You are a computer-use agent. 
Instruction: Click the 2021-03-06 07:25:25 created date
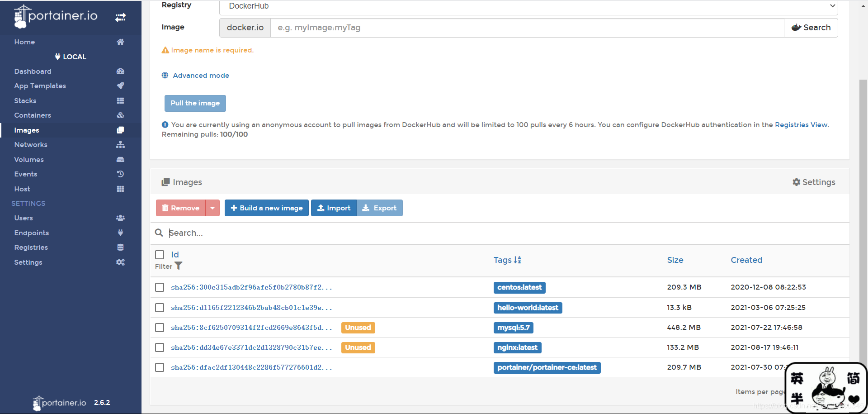click(x=768, y=308)
